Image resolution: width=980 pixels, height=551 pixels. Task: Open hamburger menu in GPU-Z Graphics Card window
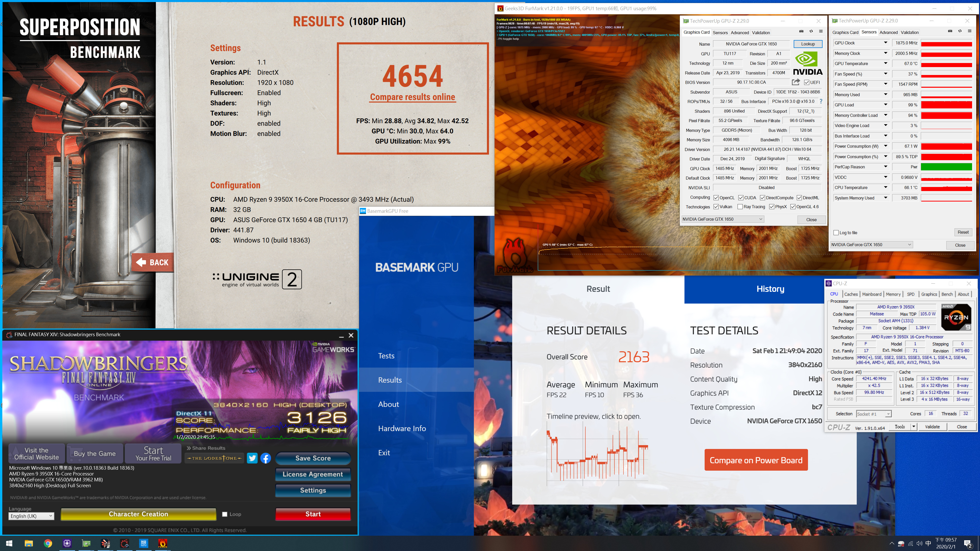(x=820, y=32)
